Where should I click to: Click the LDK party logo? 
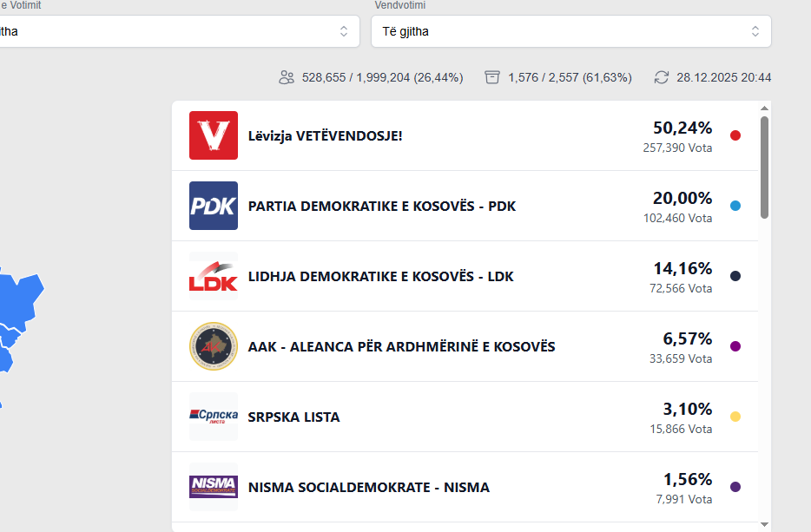point(214,276)
